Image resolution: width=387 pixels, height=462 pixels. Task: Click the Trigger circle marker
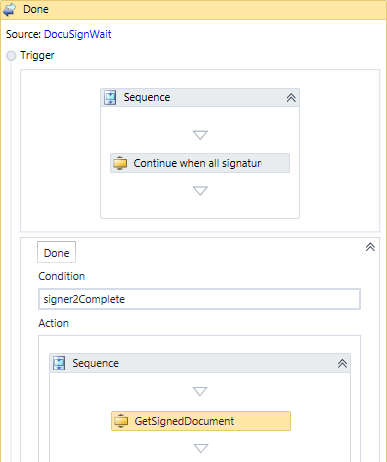(11, 56)
